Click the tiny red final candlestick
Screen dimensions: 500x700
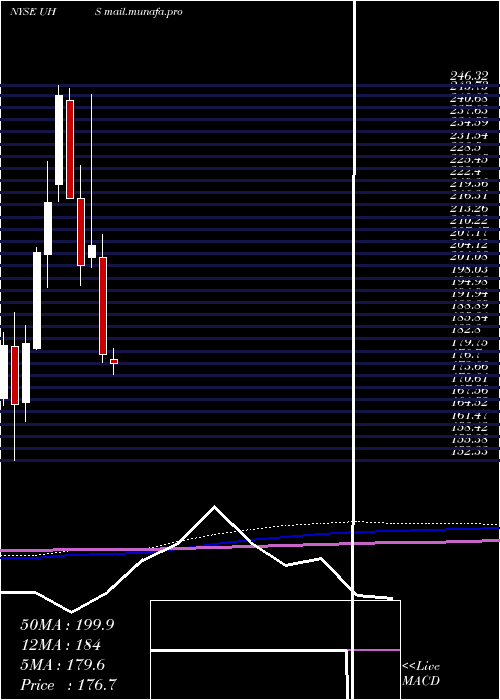(x=114, y=361)
